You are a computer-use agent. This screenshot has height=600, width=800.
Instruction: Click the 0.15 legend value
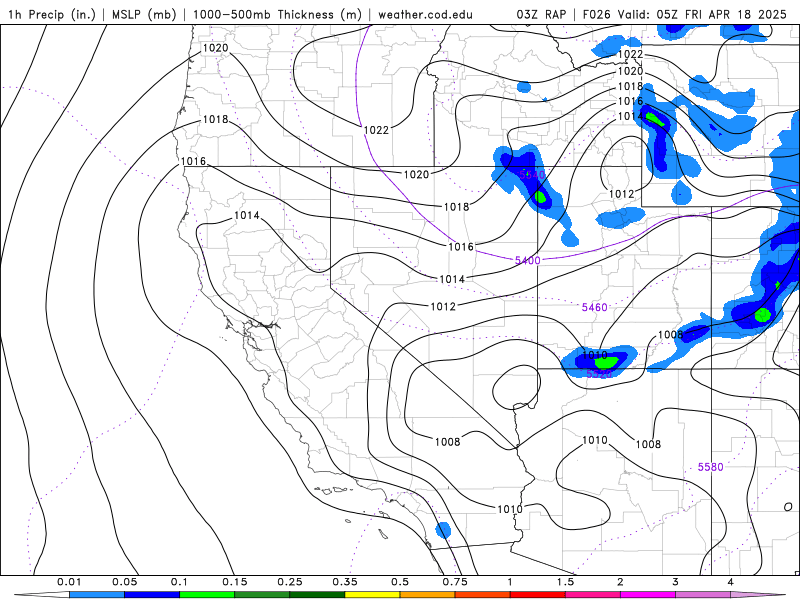tap(235, 582)
